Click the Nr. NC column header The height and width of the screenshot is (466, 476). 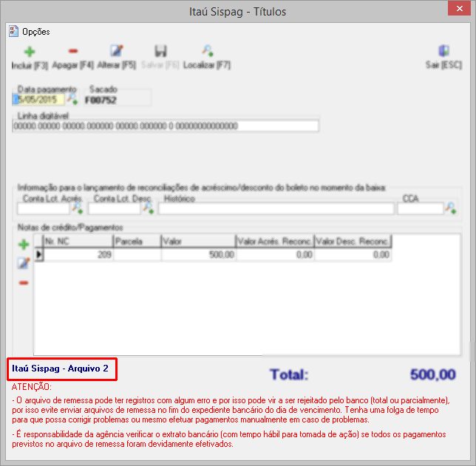point(78,241)
